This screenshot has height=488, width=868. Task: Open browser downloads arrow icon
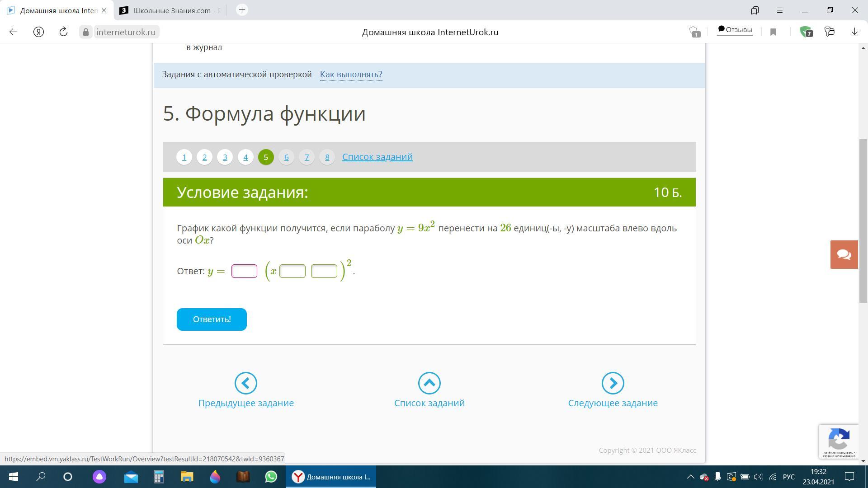pos(854,32)
